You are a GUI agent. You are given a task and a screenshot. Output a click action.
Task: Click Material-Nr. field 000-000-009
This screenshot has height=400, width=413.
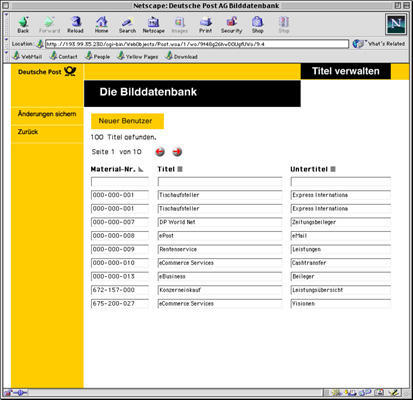coord(120,250)
